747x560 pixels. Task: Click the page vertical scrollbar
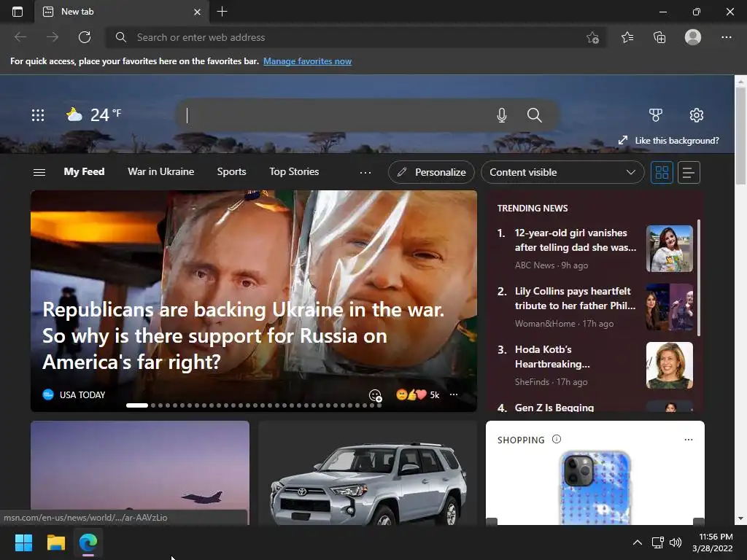pyautogui.click(x=740, y=136)
